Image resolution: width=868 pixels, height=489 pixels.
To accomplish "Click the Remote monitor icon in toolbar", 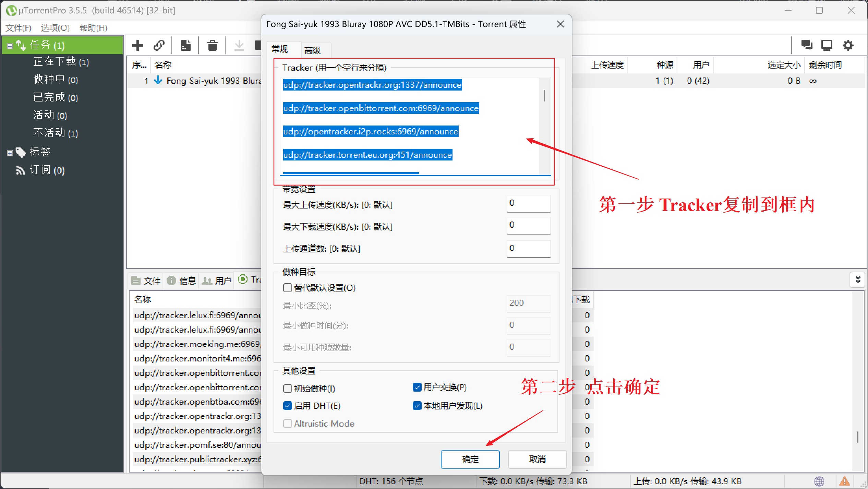I will (x=827, y=45).
